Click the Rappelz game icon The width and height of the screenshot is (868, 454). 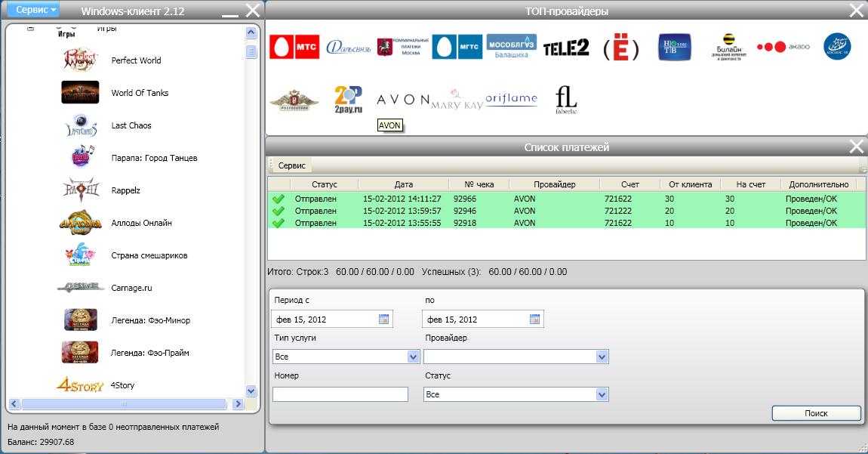(81, 190)
